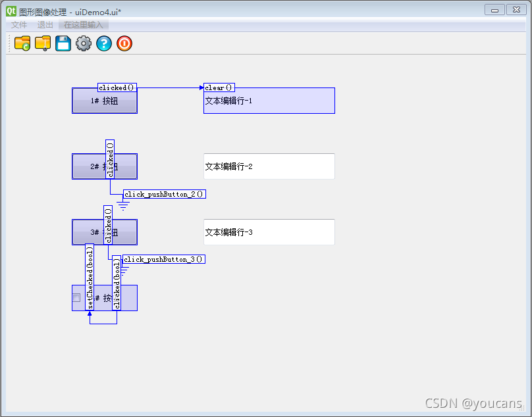Select the clear() slot label
Viewport: 532px width, 417px height.
pos(219,87)
